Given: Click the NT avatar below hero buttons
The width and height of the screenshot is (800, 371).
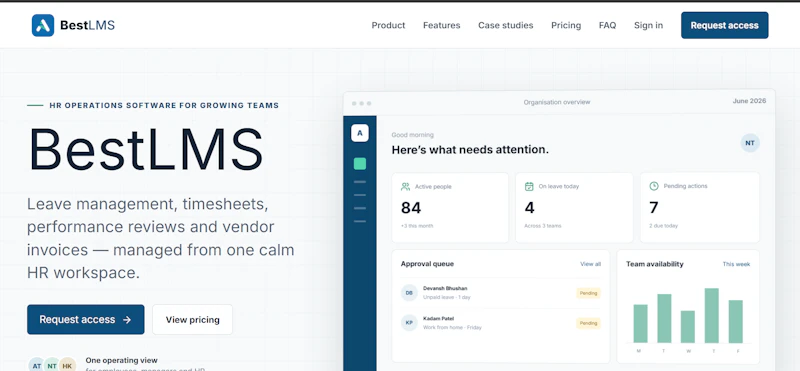Looking at the screenshot, I should pos(52,365).
